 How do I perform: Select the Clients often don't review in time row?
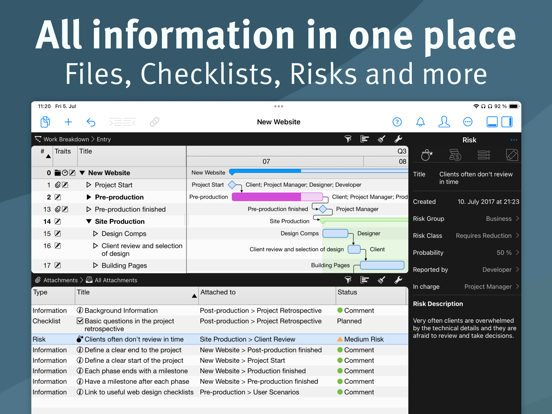pyautogui.click(x=220, y=339)
